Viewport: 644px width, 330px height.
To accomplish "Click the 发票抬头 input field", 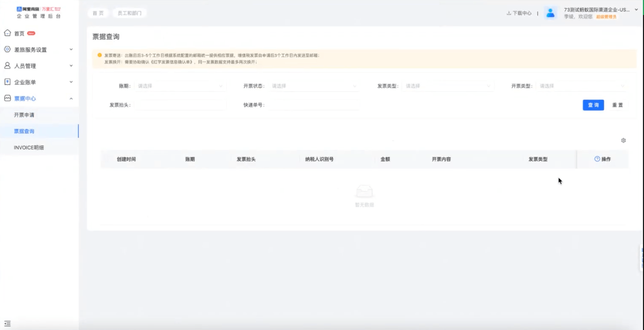I will click(x=180, y=105).
